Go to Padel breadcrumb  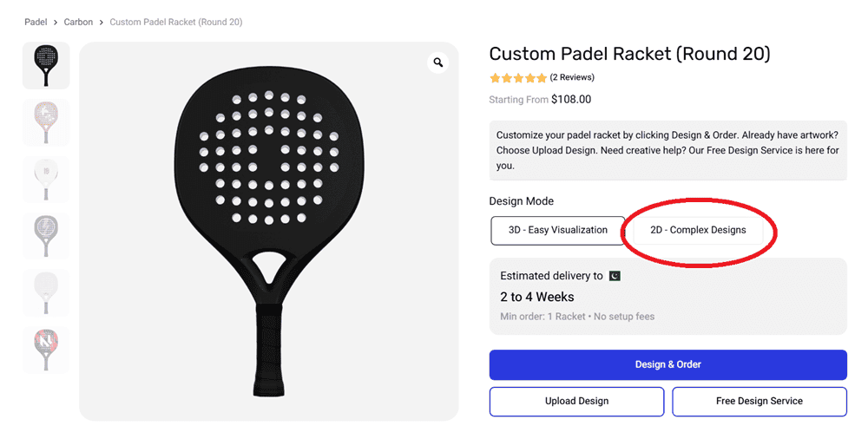coord(36,22)
